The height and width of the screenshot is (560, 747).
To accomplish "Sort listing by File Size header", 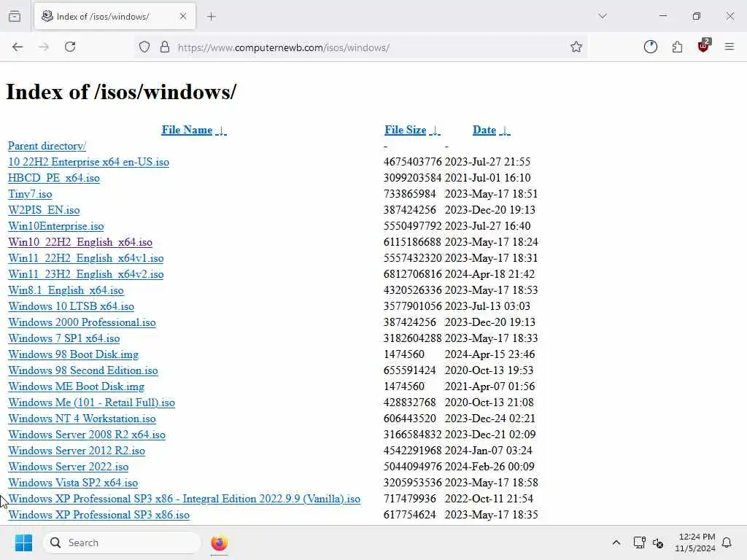I will (406, 130).
